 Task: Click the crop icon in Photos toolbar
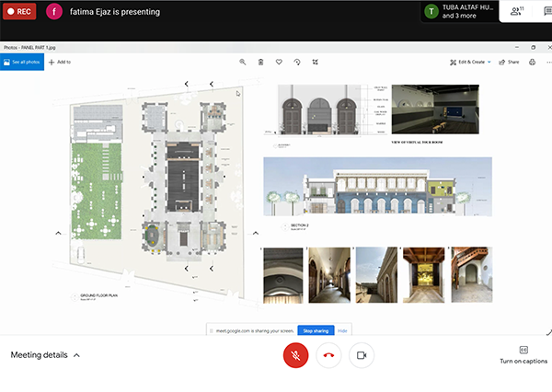coord(316,62)
